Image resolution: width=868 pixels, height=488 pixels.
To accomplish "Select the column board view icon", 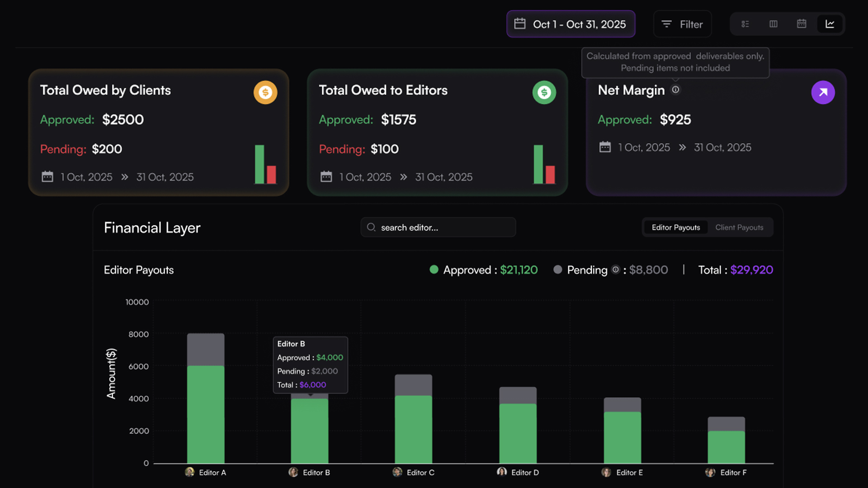I will pos(773,24).
